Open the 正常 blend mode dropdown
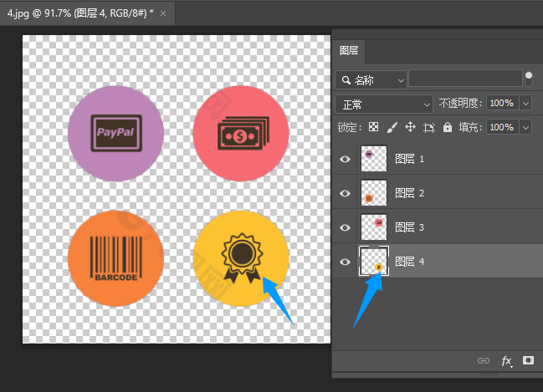This screenshot has width=543, height=392. [x=384, y=104]
